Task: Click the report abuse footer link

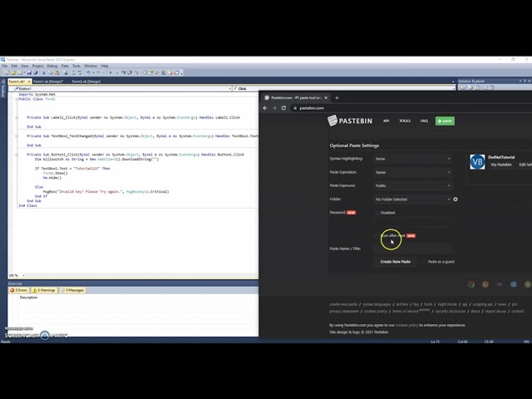Action: click(x=495, y=311)
